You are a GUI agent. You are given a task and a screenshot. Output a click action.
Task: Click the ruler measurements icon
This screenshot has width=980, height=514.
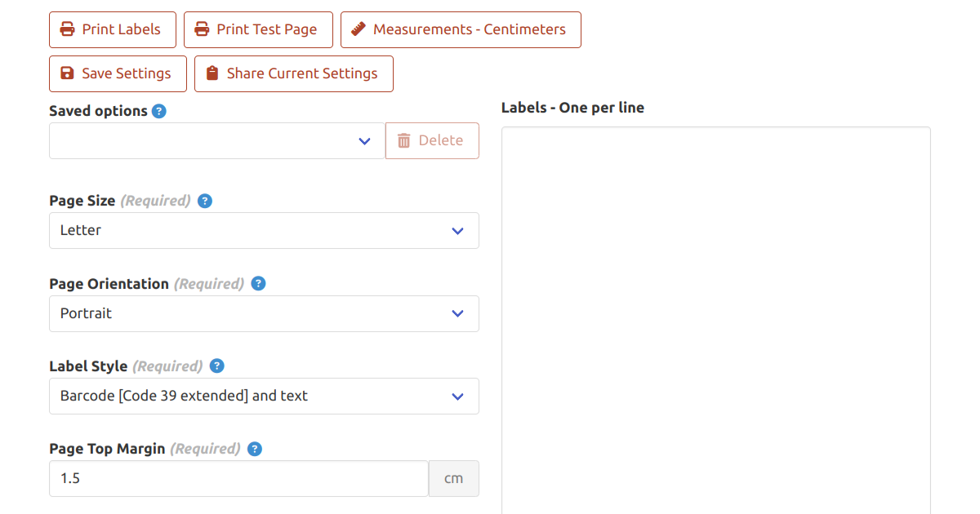pos(358,29)
